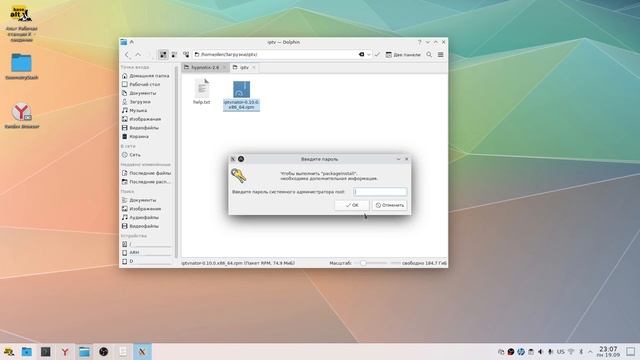Switch Dolphin to icons view mode
Screen dimensions: 640x360
[163, 55]
